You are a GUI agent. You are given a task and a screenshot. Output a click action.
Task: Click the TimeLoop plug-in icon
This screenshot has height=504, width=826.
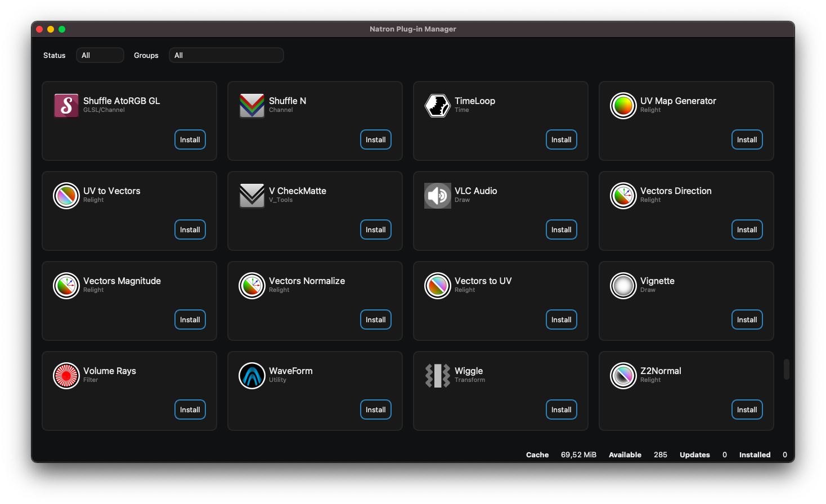[x=438, y=106]
